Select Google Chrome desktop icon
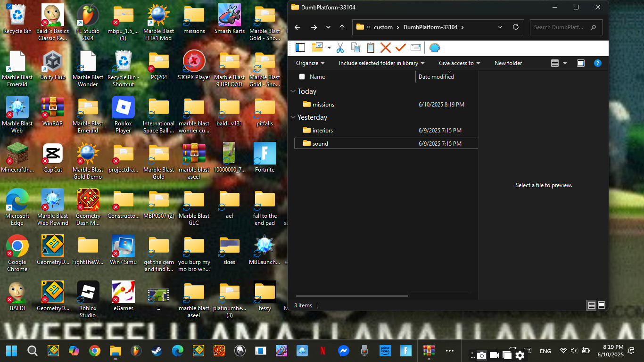644x362 pixels. [x=17, y=254]
